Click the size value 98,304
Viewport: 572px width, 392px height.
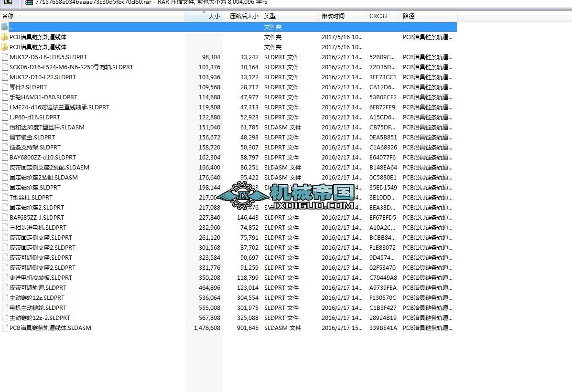[x=211, y=57]
